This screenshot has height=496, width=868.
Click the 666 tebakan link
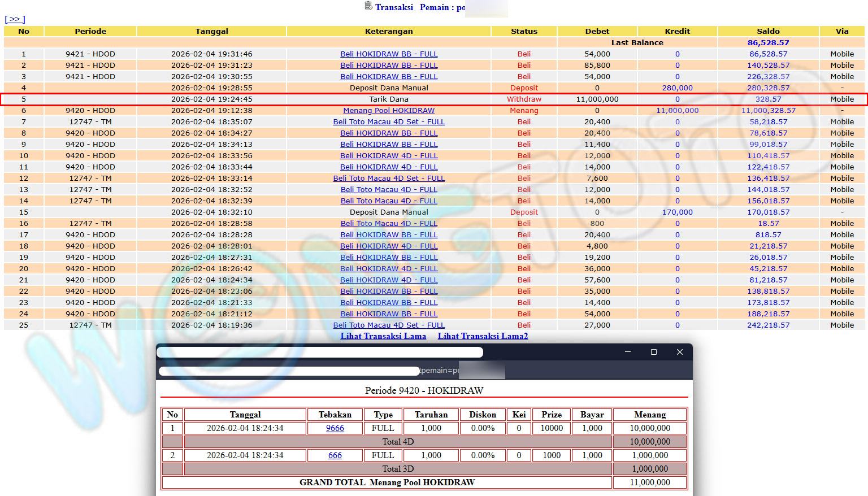pos(335,455)
